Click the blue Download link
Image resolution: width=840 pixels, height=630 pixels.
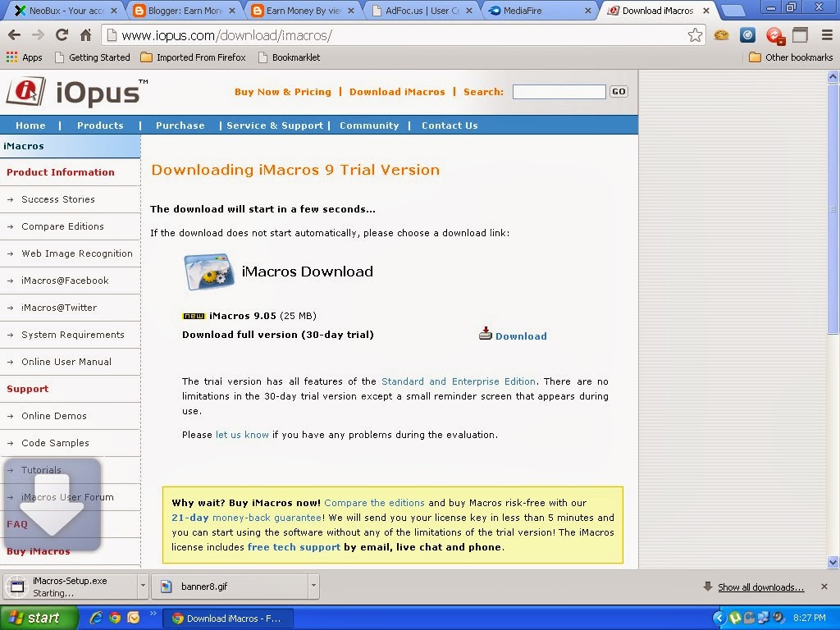pyautogui.click(x=521, y=336)
